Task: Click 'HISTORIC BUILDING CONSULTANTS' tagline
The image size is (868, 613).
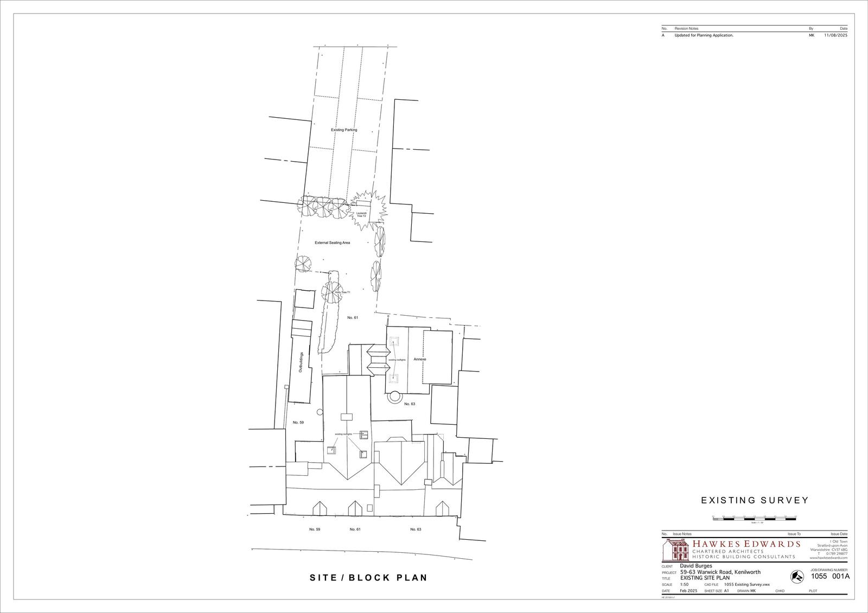Action: point(744,557)
